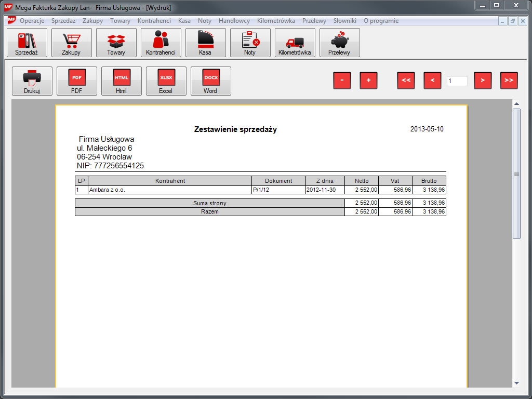The height and width of the screenshot is (399, 532).
Task: Export report to Excel XLSX
Action: coord(166,81)
